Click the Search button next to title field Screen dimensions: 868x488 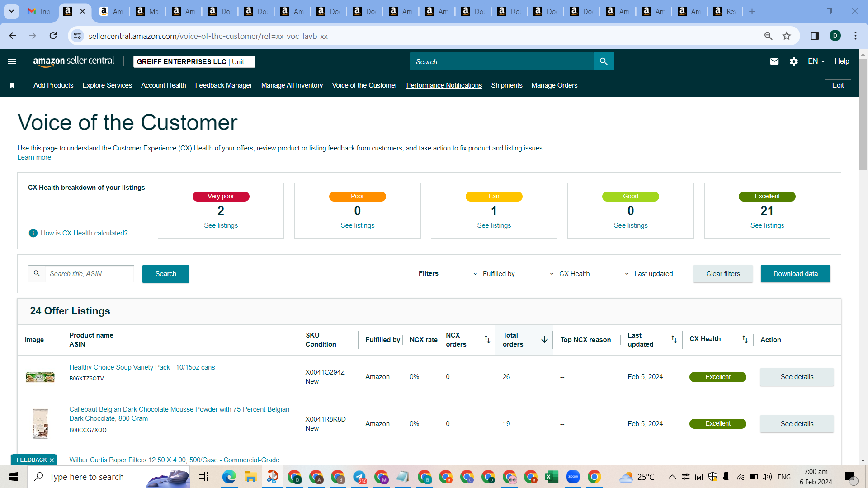pyautogui.click(x=165, y=274)
